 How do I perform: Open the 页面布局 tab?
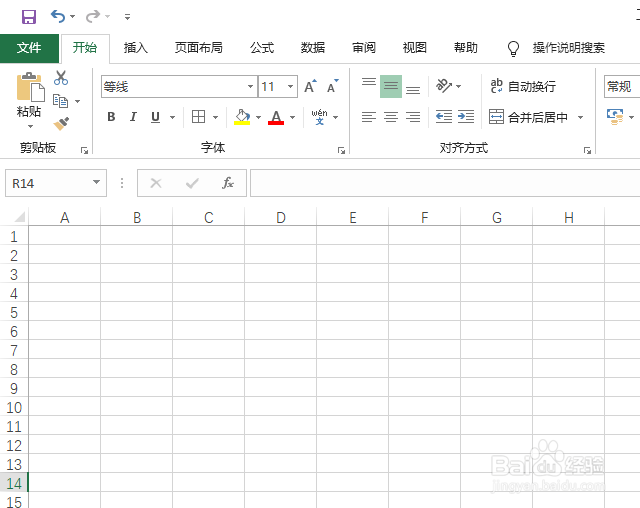coord(199,48)
